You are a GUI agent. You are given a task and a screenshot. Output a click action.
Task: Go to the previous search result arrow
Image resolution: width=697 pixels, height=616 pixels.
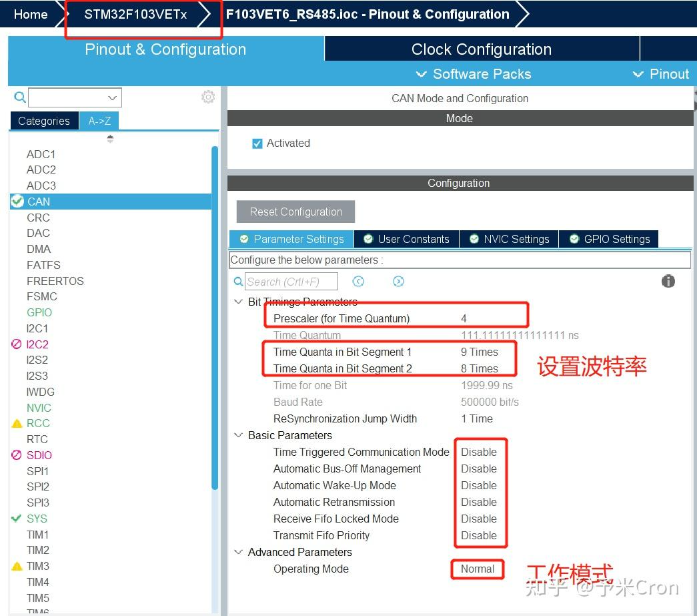359,282
